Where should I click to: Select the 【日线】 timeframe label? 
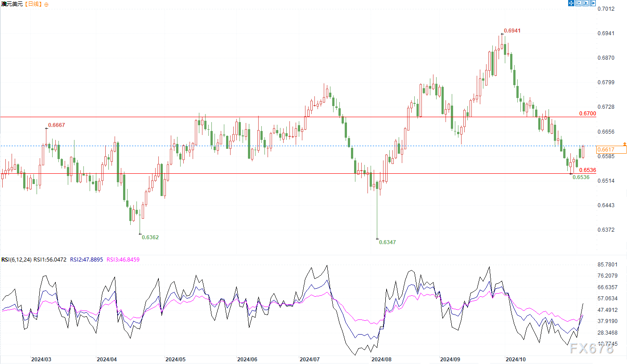point(33,4)
